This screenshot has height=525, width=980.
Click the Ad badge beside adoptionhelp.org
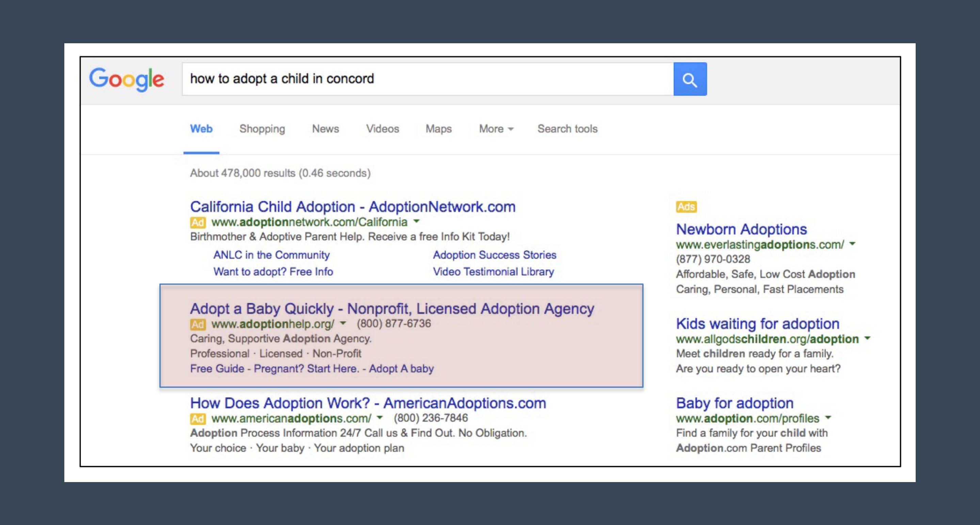(198, 324)
